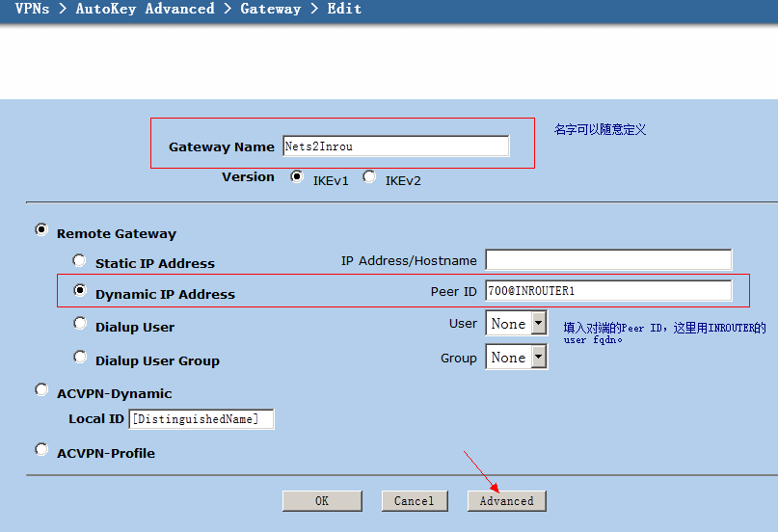Click the IP Address/Hostname input field

click(x=608, y=260)
